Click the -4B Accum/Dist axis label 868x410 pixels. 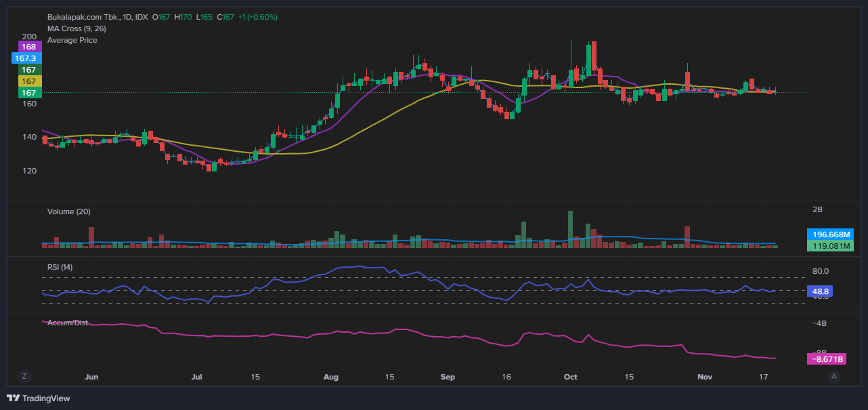[x=819, y=324]
